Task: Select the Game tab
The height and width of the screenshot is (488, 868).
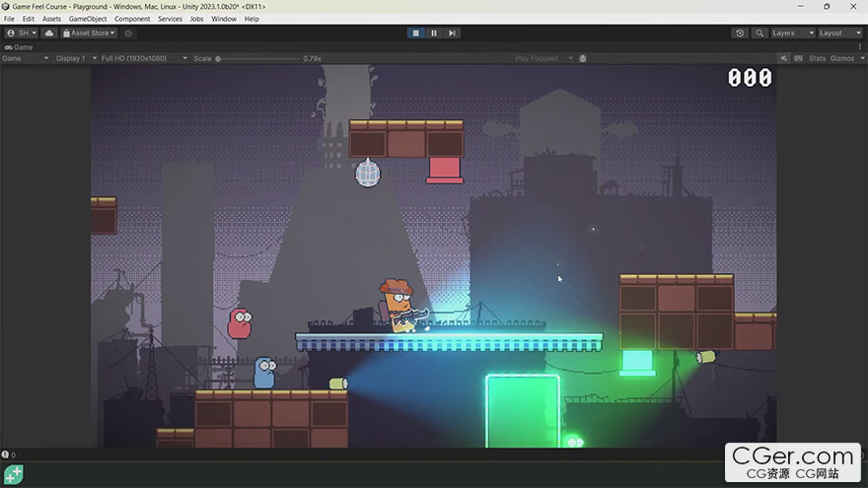Action: 20,46
